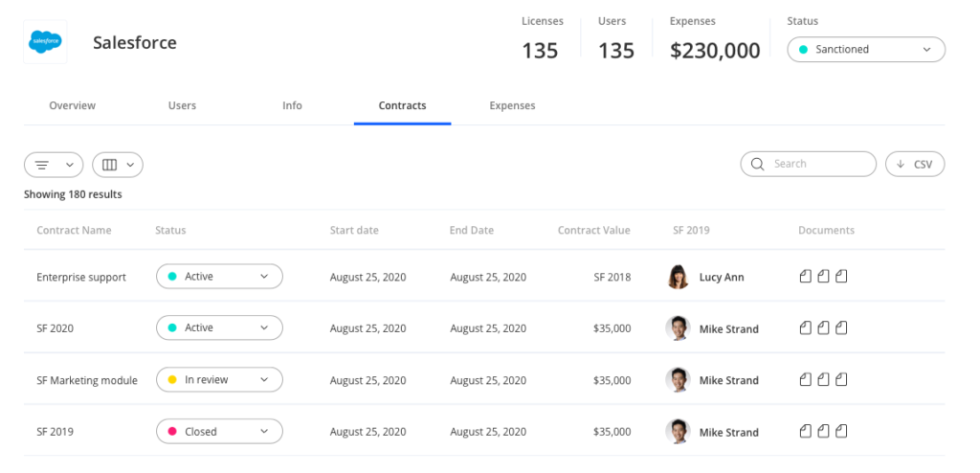Sort by Start date column header
980x473 pixels.
tap(354, 230)
